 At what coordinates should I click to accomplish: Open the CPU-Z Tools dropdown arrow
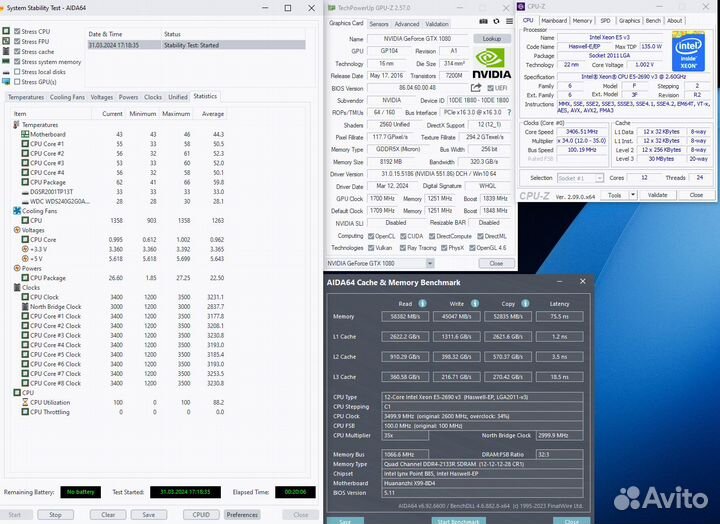[633, 195]
